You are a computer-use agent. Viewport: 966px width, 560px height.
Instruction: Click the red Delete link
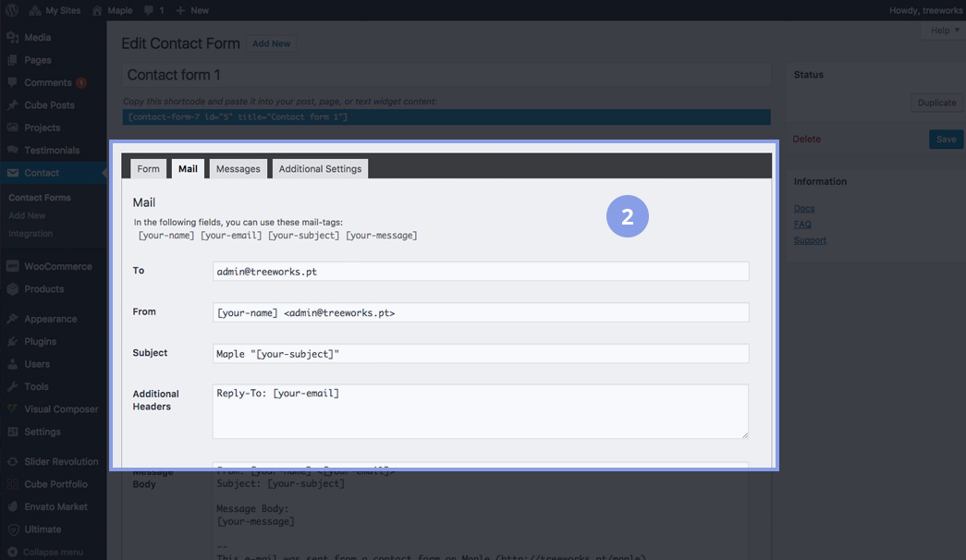pos(806,140)
